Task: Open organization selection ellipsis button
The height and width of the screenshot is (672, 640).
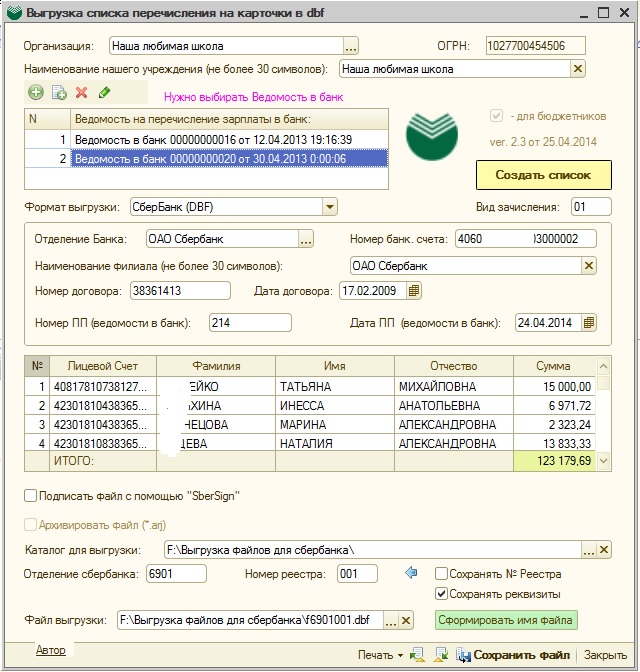Action: [x=351, y=46]
